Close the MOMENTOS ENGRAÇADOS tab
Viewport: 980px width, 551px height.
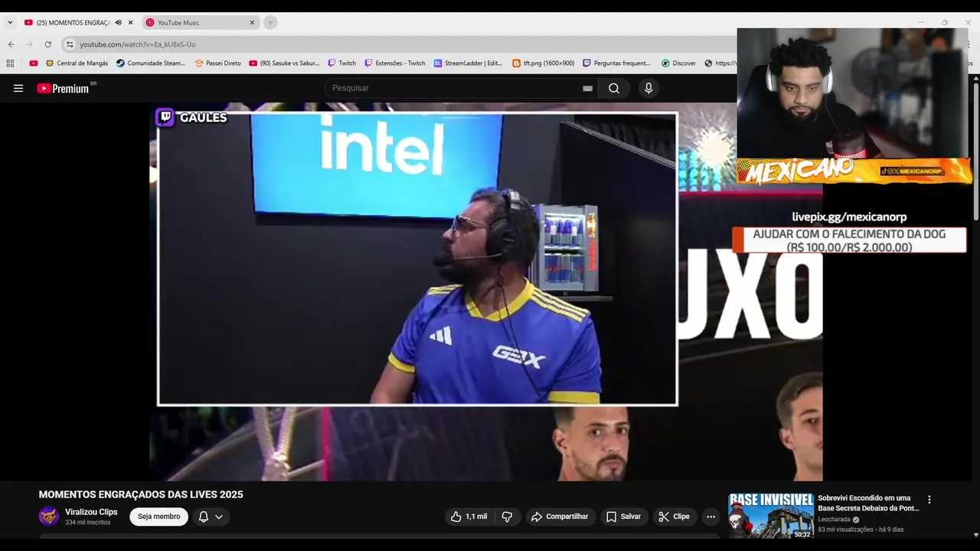coord(131,23)
